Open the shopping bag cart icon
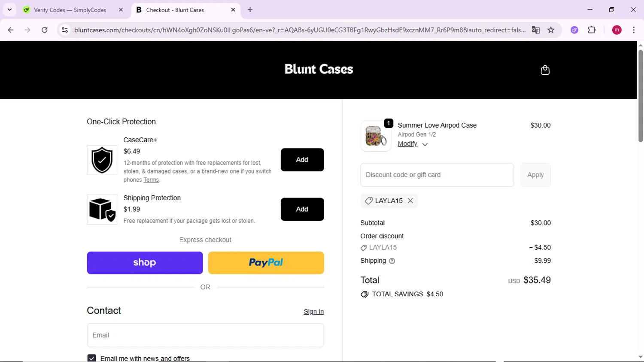The width and height of the screenshot is (644, 362). (x=545, y=70)
